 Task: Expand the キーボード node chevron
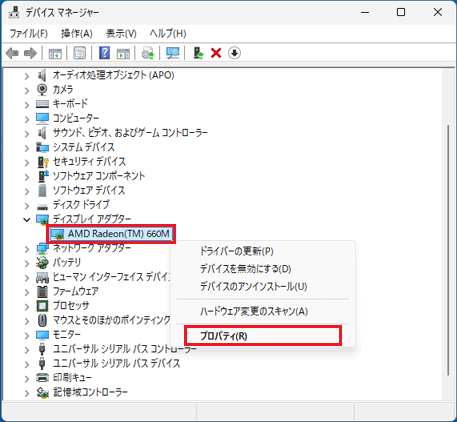(x=27, y=105)
